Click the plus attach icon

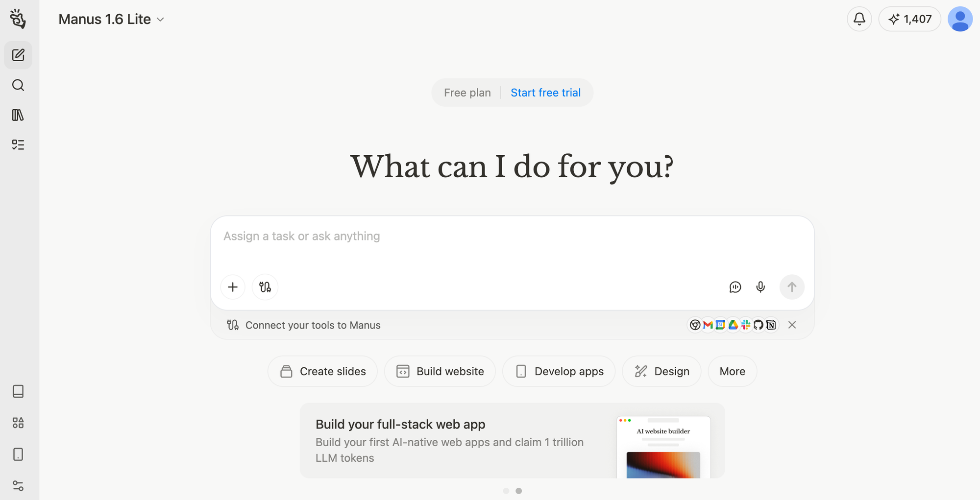pos(233,287)
